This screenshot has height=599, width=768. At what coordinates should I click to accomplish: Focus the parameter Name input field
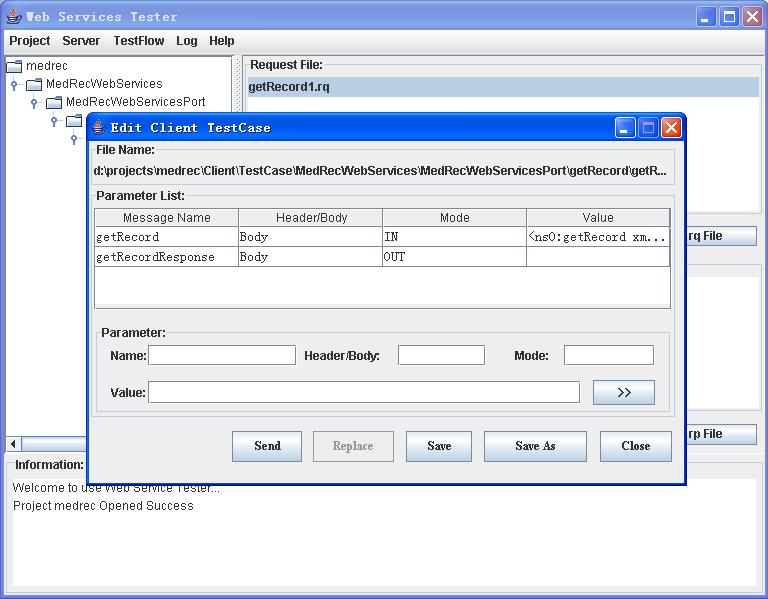point(222,355)
